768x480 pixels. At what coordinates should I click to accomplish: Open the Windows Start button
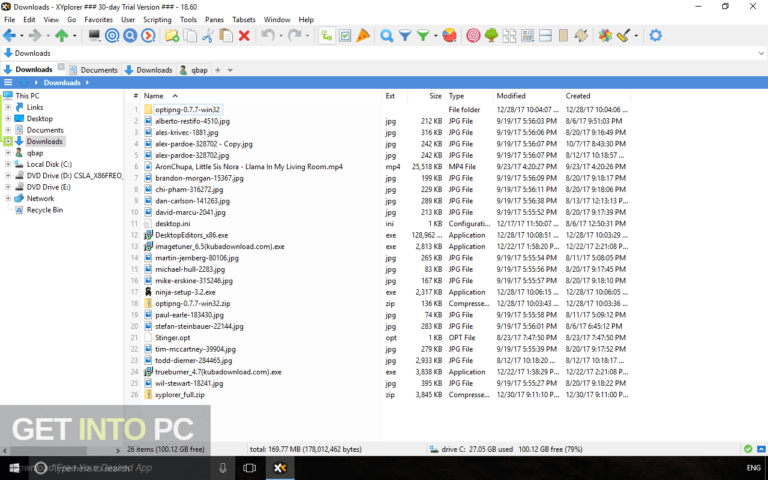click(14, 468)
